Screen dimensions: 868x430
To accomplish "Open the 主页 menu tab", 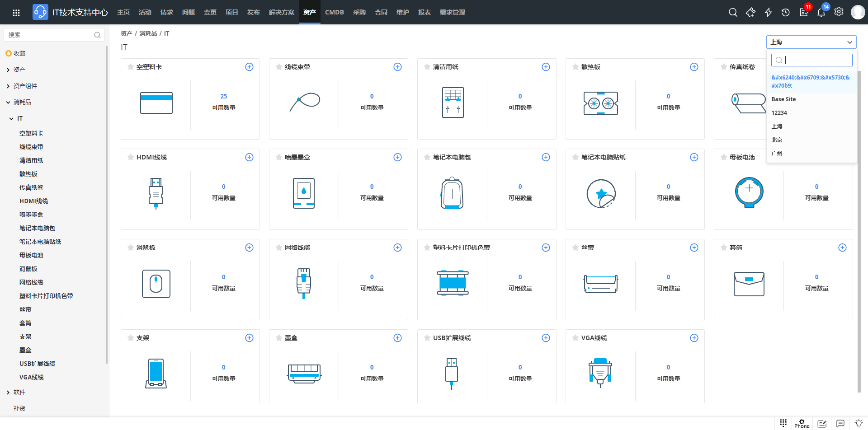I will (123, 12).
